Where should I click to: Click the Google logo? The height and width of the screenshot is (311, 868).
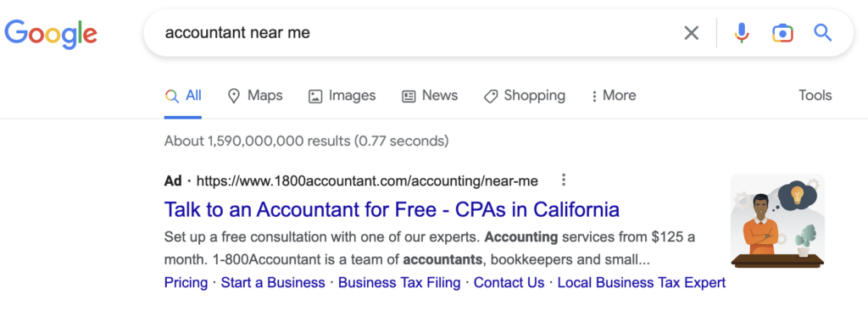(x=51, y=34)
